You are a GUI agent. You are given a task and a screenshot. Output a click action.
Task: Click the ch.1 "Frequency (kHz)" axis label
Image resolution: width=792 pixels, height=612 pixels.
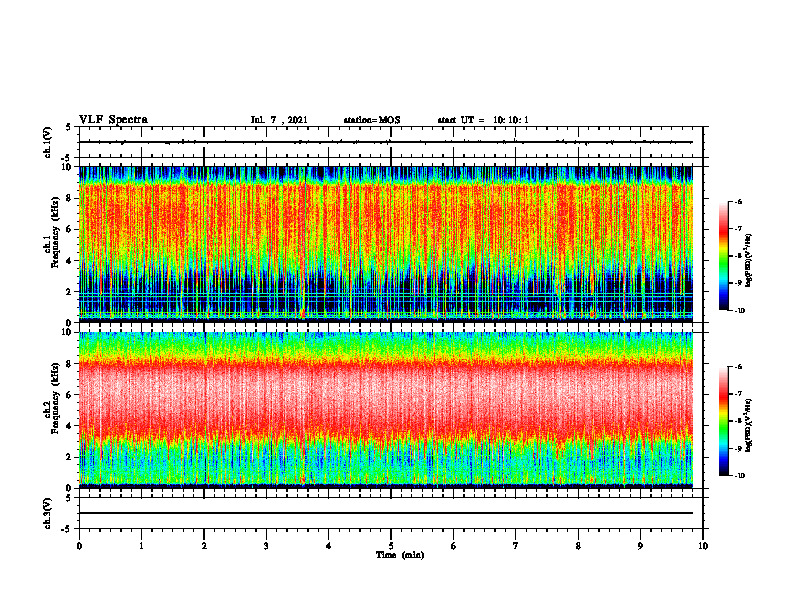pos(56,232)
